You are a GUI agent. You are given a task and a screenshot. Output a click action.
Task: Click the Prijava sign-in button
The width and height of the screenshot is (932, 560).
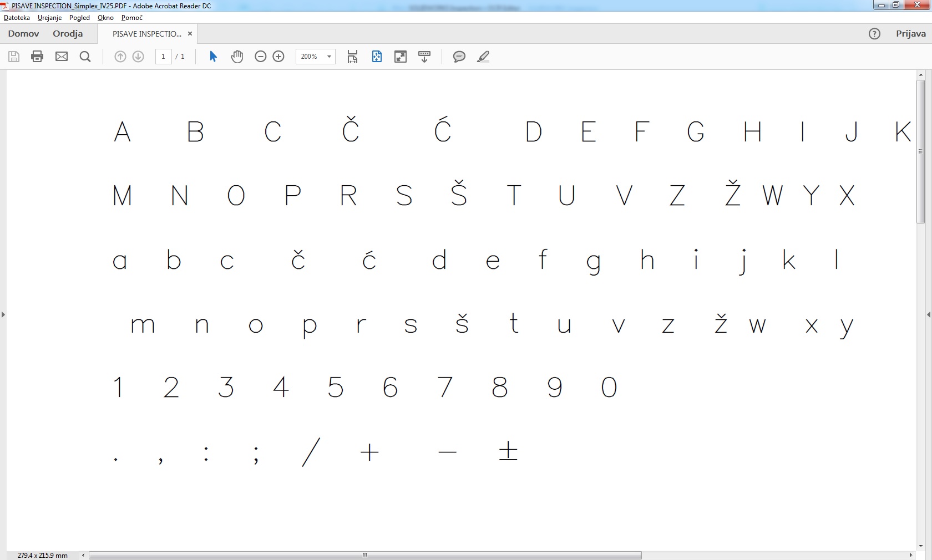[910, 34]
